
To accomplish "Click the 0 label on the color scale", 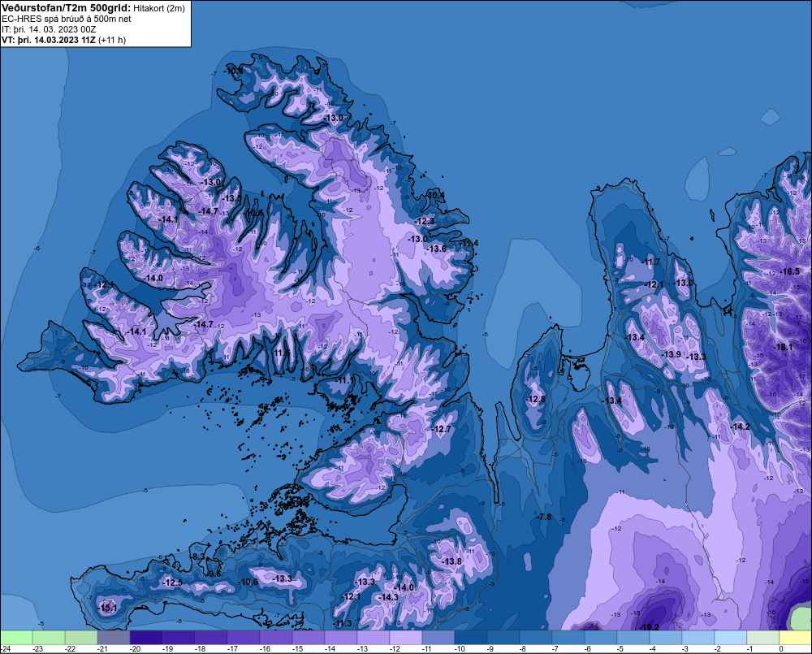I will [x=781, y=648].
